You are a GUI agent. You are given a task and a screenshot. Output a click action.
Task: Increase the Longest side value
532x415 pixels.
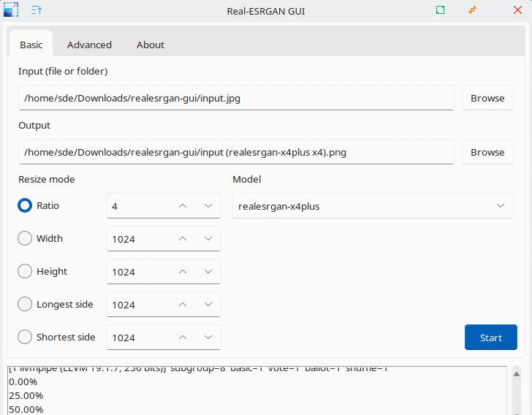pyautogui.click(x=183, y=305)
